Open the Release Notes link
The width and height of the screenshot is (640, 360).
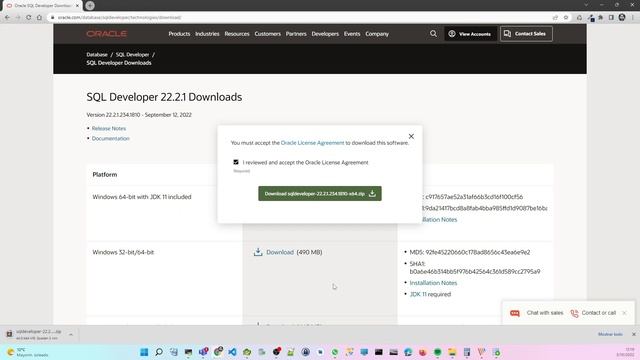click(x=109, y=128)
